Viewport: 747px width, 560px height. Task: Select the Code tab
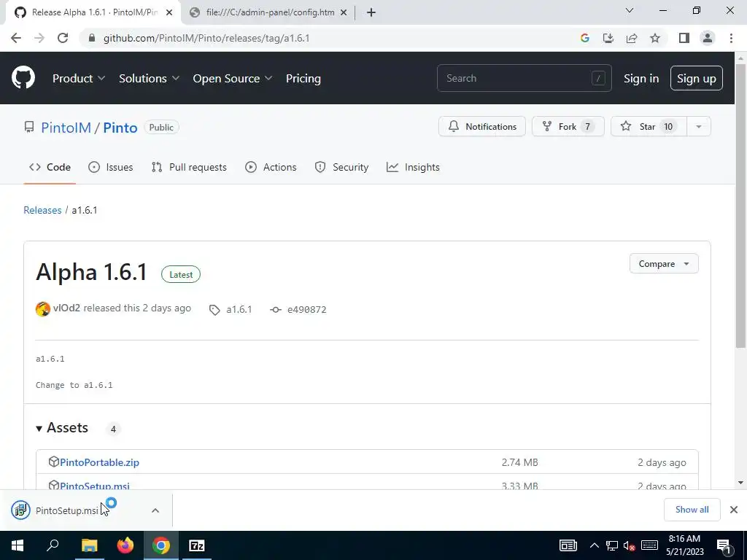(50, 167)
